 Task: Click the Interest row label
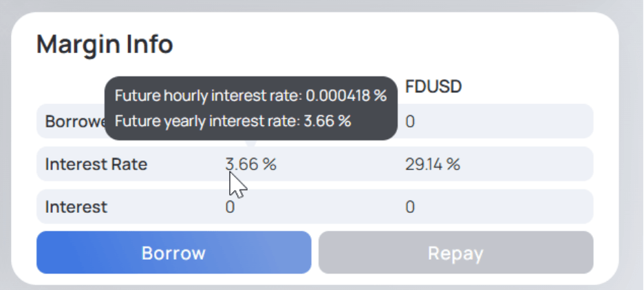[76, 207]
